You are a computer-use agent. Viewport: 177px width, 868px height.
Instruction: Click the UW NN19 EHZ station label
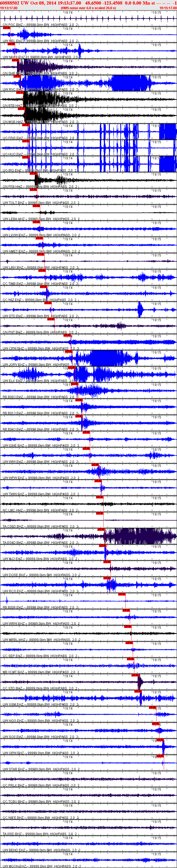point(14,57)
